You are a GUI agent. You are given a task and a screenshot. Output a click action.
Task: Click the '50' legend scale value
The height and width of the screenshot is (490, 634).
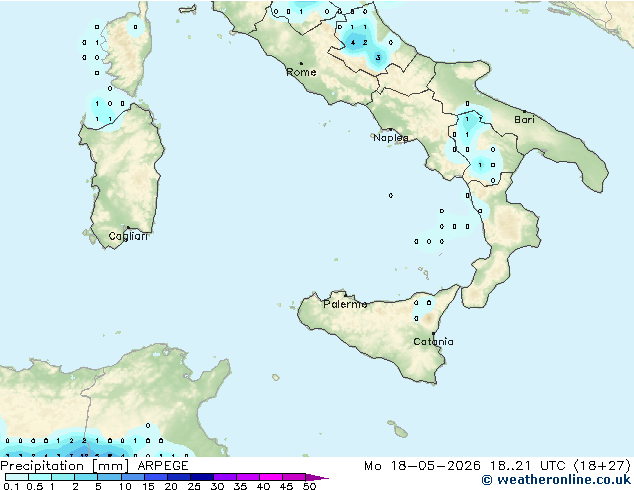309,486
